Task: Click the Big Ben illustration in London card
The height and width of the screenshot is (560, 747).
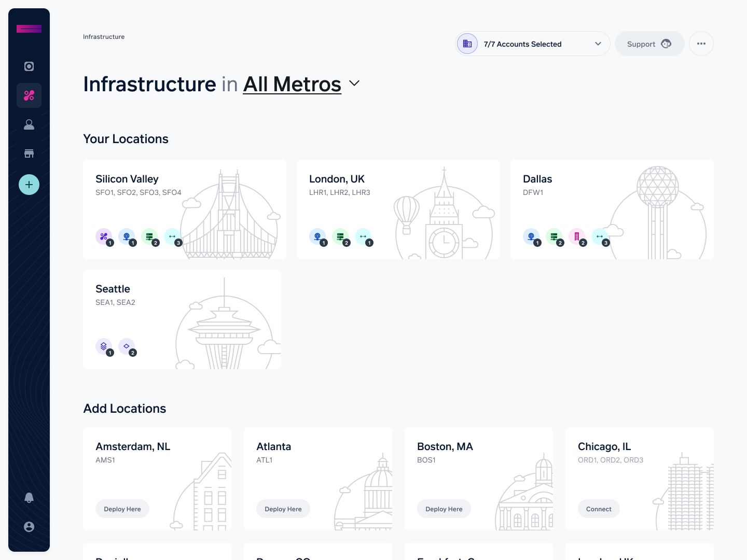Action: [x=444, y=214]
